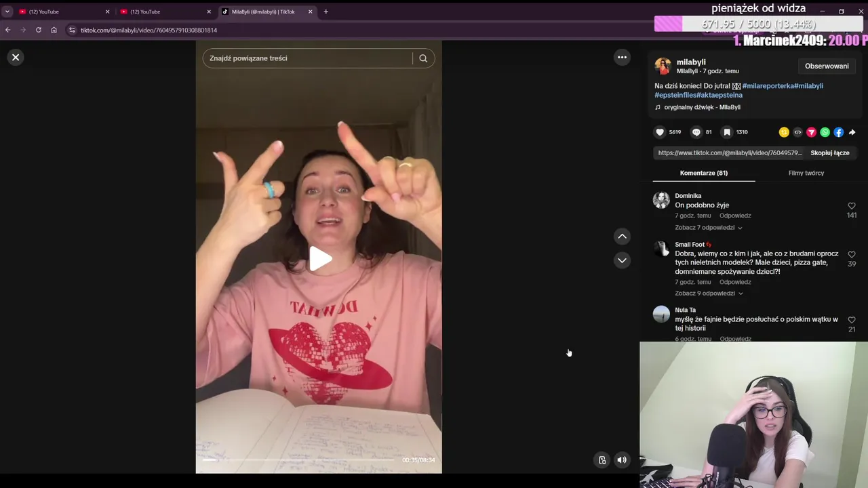Viewport: 868px width, 488px height.
Task: Click the embed code icon
Action: (797, 132)
